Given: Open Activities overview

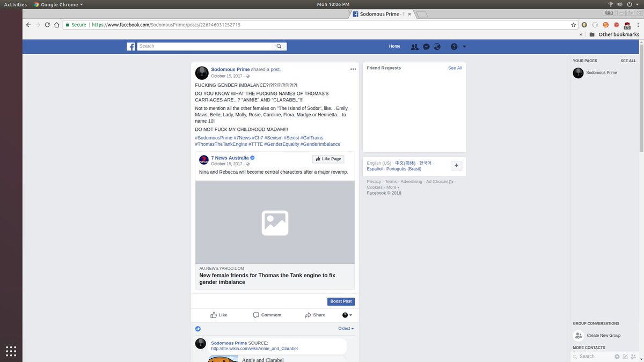Looking at the screenshot, I should (x=16, y=4).
